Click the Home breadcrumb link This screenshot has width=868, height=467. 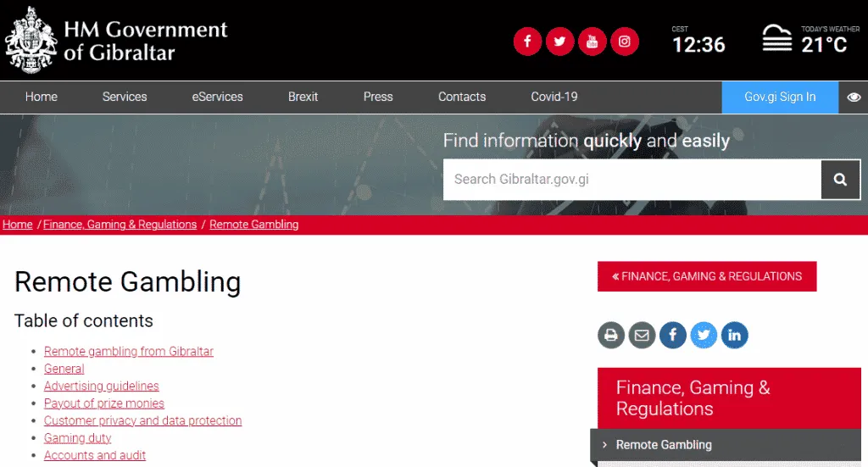tap(18, 225)
